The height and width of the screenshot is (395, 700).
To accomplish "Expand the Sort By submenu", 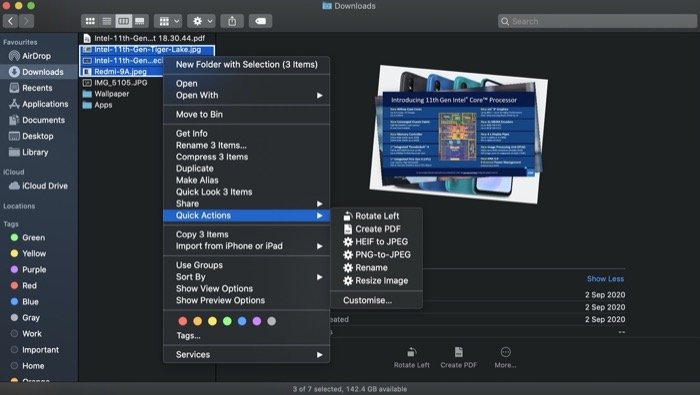I will click(x=246, y=277).
